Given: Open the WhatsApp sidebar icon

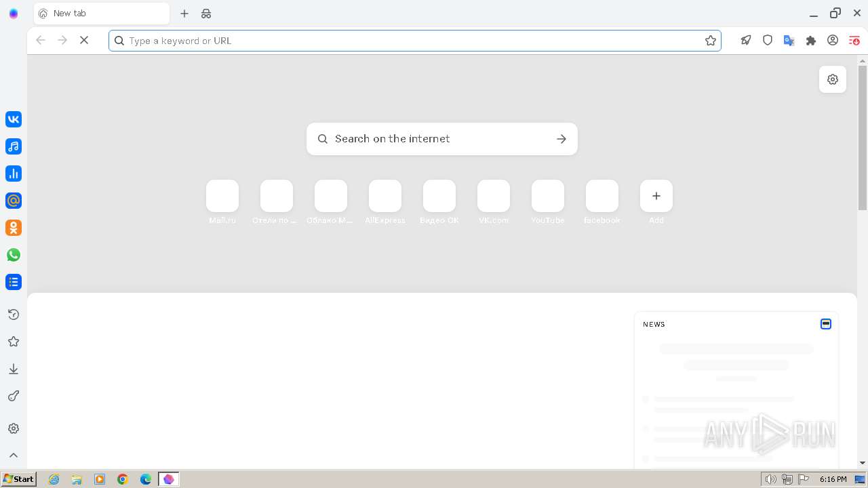Looking at the screenshot, I should pos(14,255).
